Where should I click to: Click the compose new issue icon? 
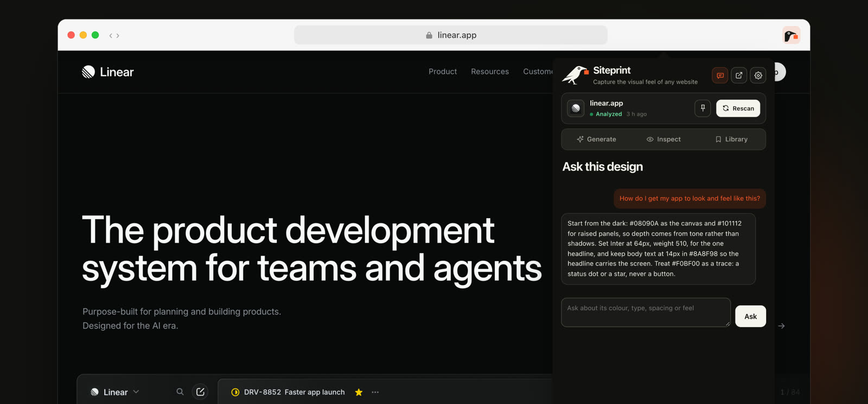coord(200,392)
